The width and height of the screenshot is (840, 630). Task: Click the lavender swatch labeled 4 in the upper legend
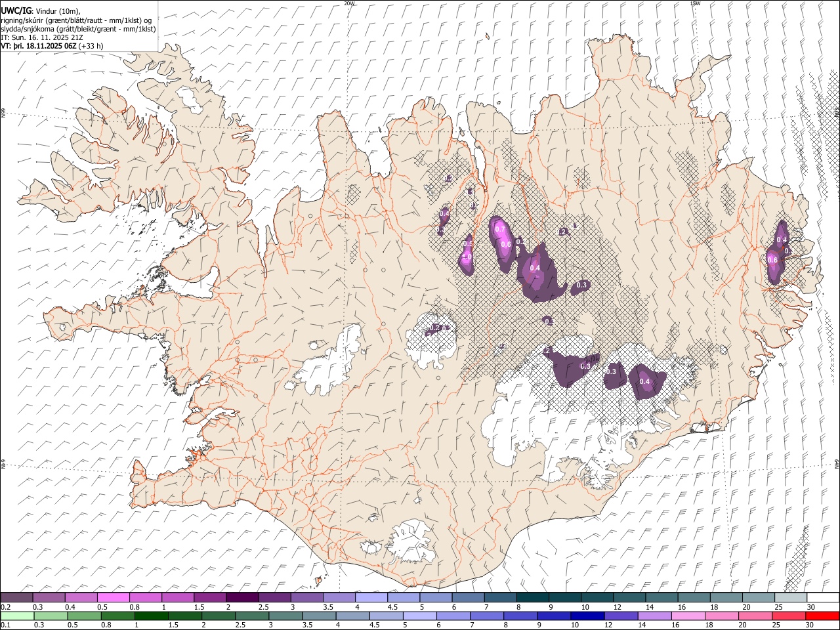click(x=371, y=597)
